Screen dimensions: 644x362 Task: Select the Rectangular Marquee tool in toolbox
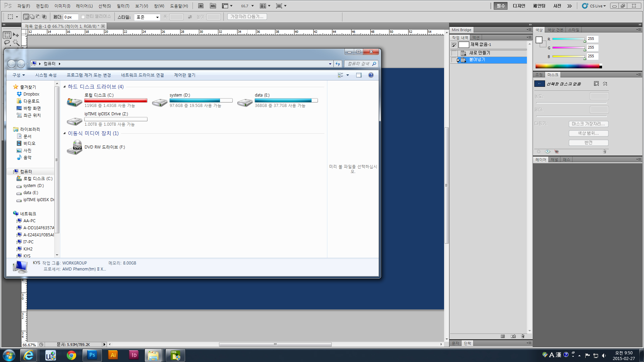[x=7, y=35]
